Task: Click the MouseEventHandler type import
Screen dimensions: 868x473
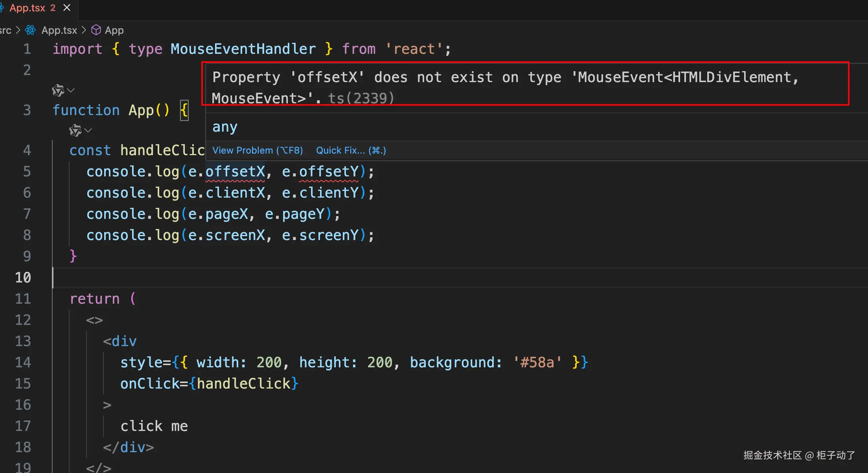Action: pyautogui.click(x=243, y=49)
